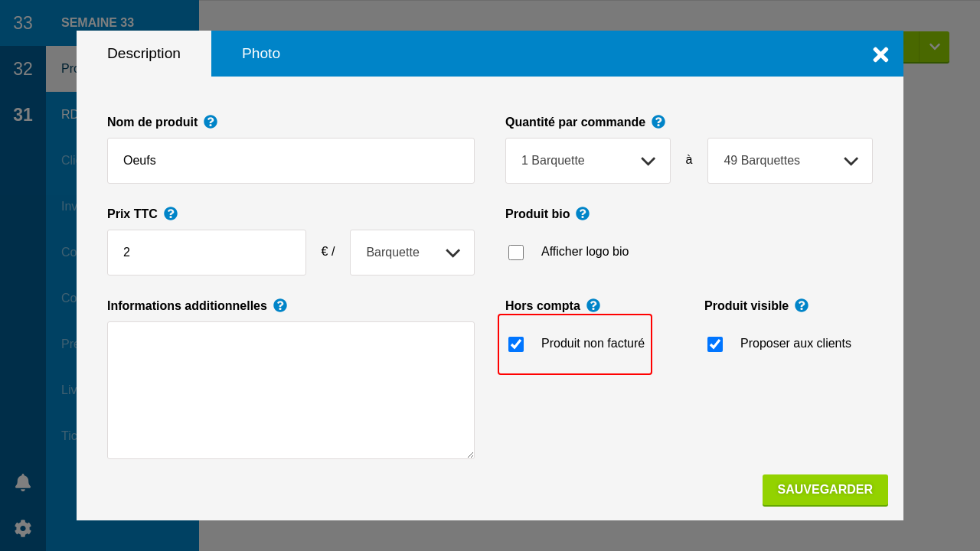Click the Prix TTC help icon
Screen dimensions: 980x551
[x=171, y=214]
